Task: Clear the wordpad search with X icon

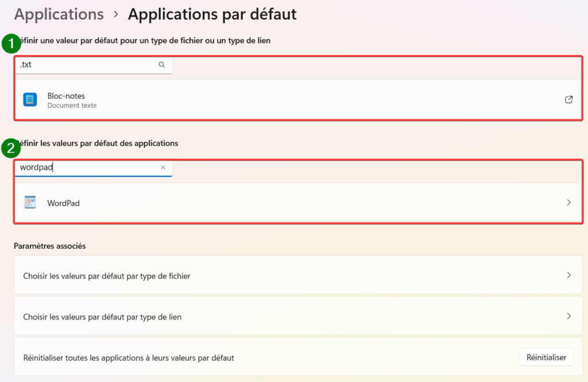Action: click(163, 167)
